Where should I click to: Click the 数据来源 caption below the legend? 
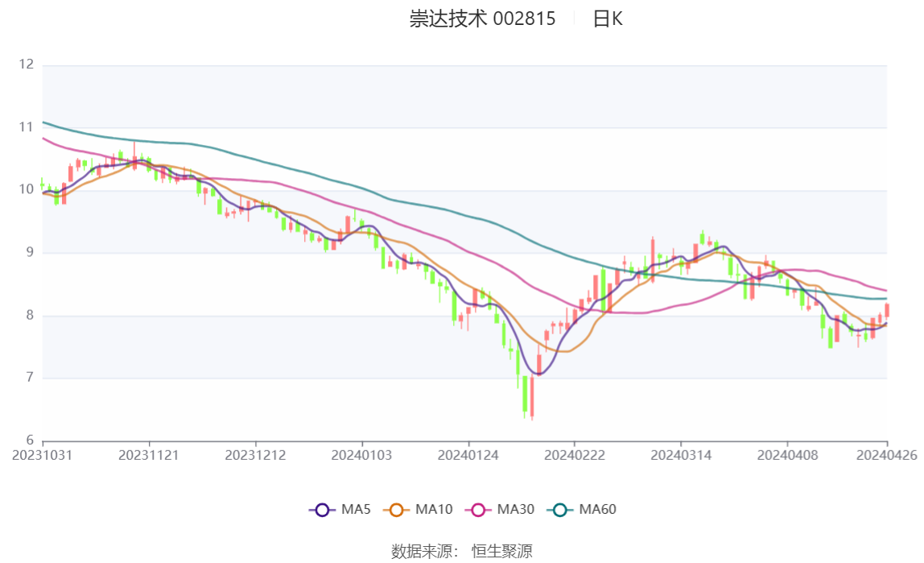pos(424,551)
